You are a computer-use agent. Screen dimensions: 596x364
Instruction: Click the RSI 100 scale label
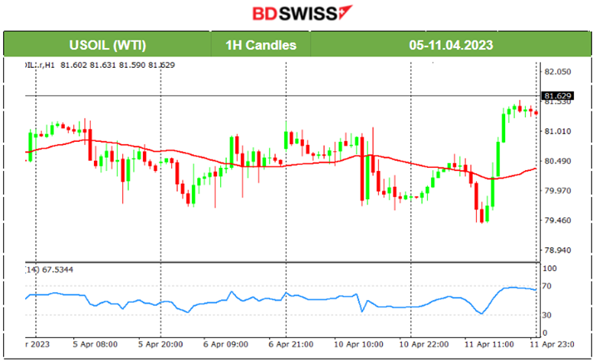click(549, 269)
